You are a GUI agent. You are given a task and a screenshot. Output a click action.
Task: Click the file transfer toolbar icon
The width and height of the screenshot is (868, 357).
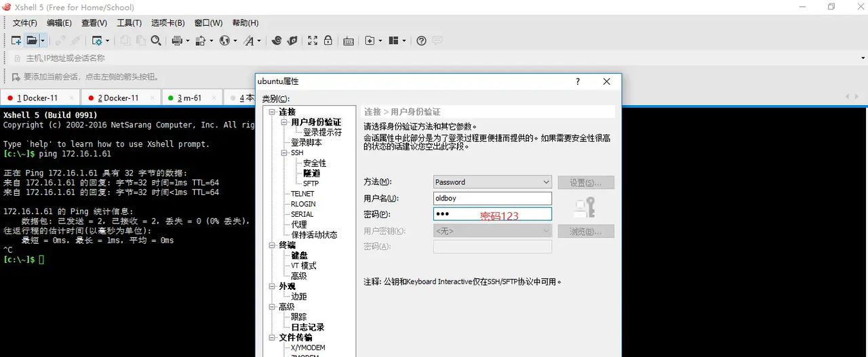(201, 41)
